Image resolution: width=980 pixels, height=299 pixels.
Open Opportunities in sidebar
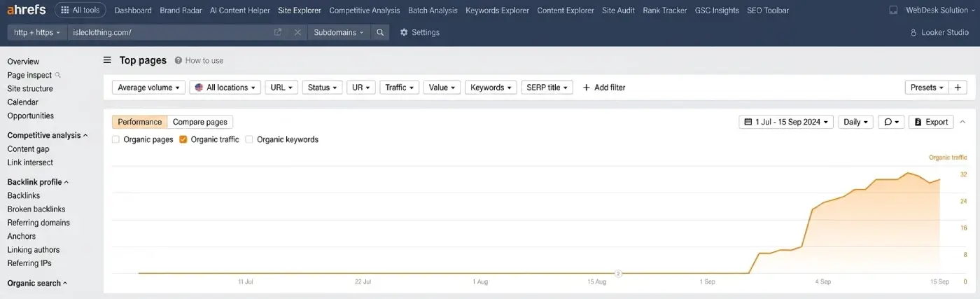coord(30,116)
